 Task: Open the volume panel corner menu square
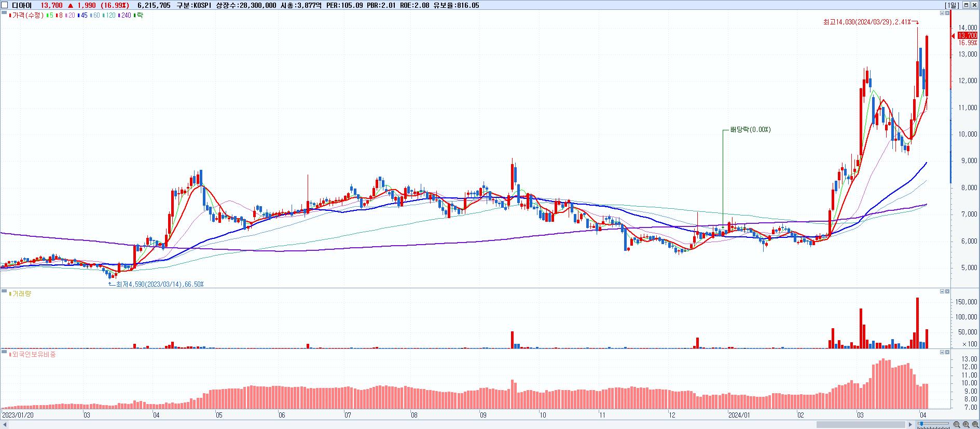click(4, 292)
